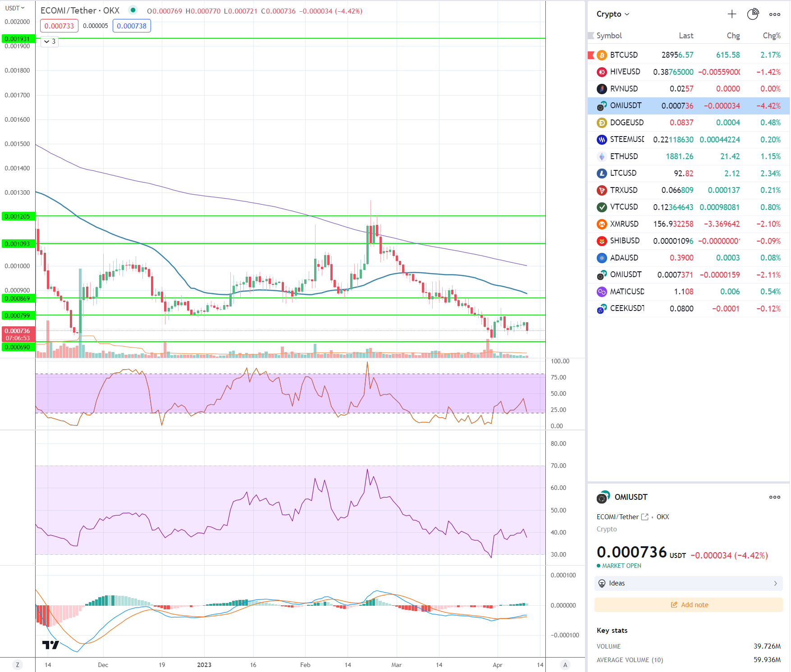Click the 0.001205 price line label
791x672 pixels.
pos(18,216)
